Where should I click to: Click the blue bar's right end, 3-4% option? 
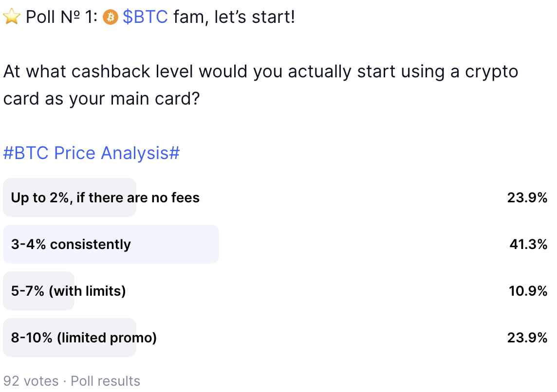(213, 244)
